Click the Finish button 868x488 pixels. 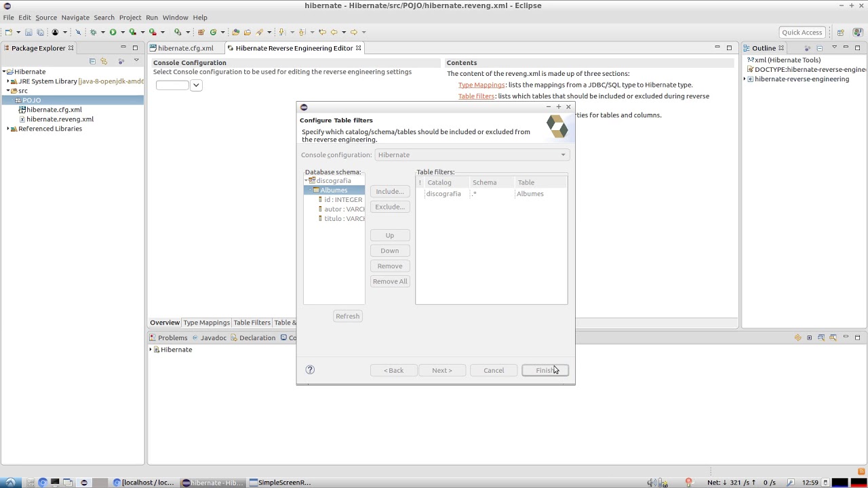point(545,370)
